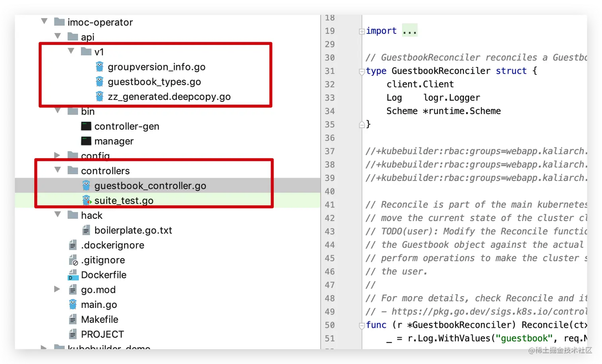Screen dimensions: 602x364
Task: Open the Makefile
Action: click(x=100, y=319)
